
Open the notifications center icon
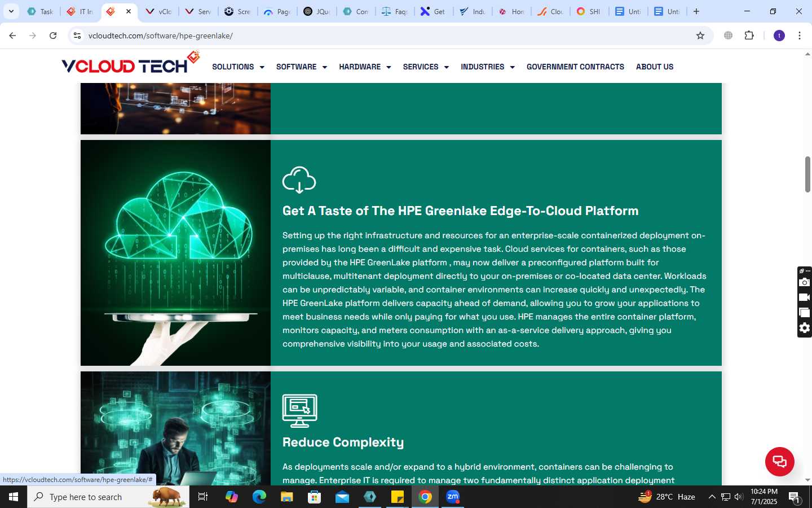click(795, 497)
